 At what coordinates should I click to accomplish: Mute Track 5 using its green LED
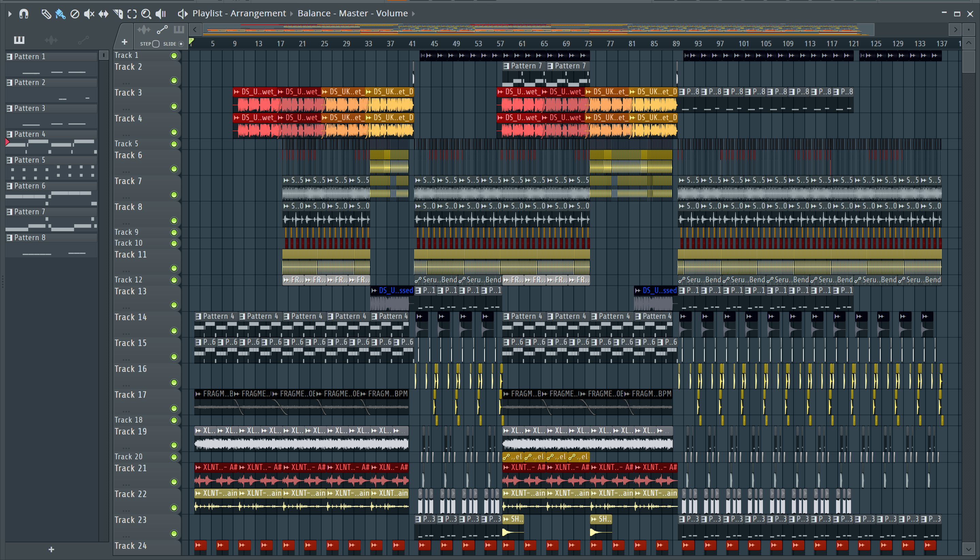pos(174,144)
